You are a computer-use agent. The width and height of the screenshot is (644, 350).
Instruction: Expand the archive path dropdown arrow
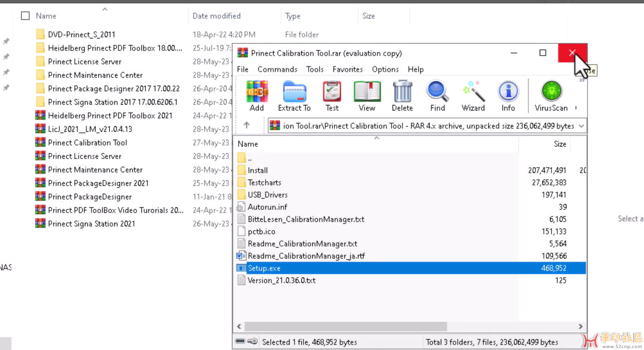[x=581, y=126]
